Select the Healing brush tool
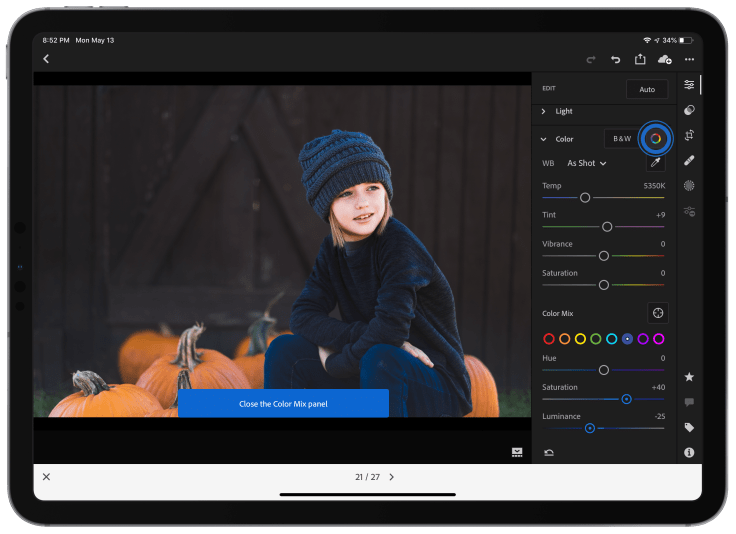736x534 pixels. tap(689, 160)
